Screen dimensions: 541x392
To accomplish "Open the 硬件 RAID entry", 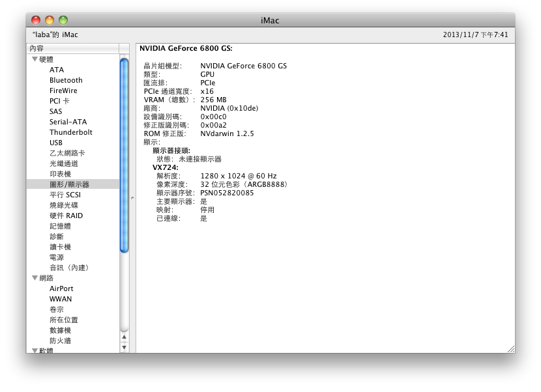I will pos(66,216).
